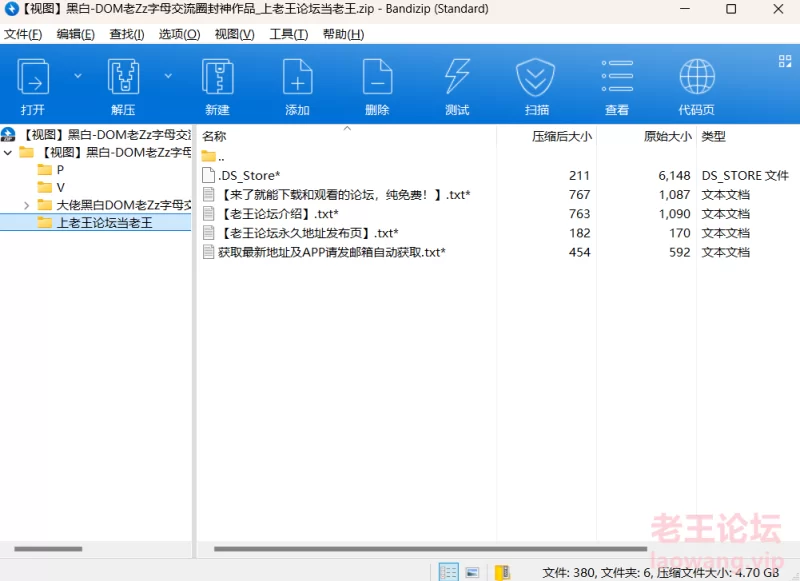Click the 代码页 (Code page) globe icon
The width and height of the screenshot is (800, 581).
pos(697,77)
